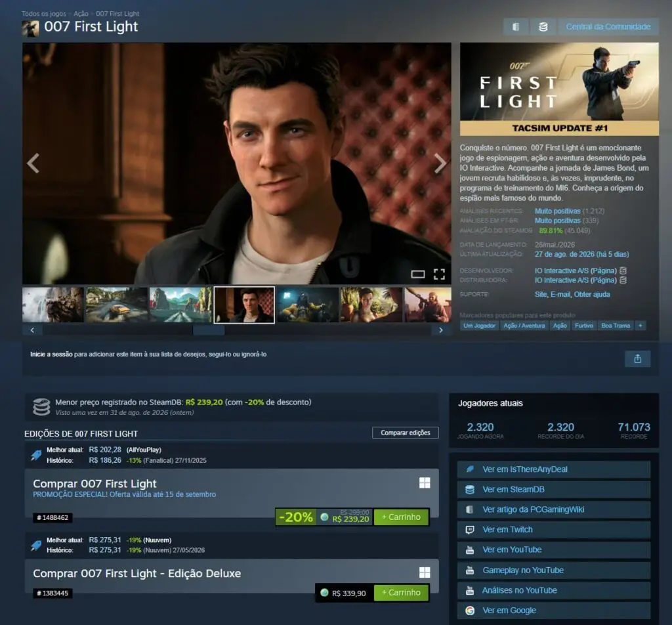The height and width of the screenshot is (625, 672).
Task: Open the support Site link
Action: (x=541, y=294)
